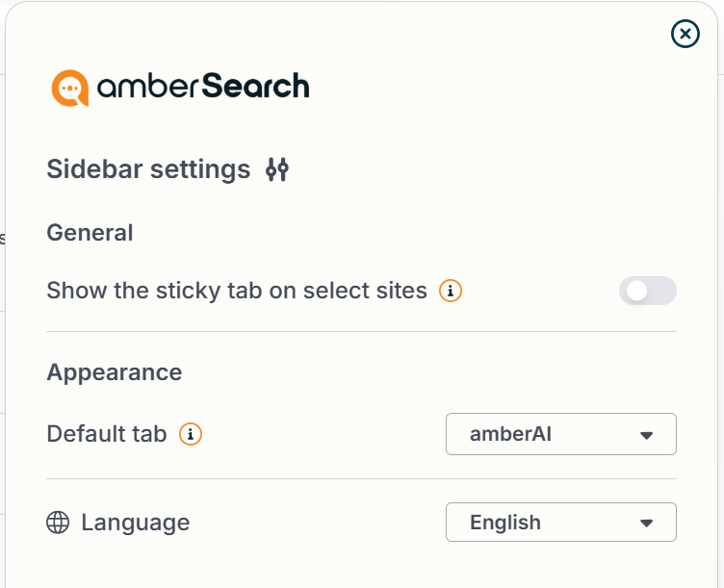The height and width of the screenshot is (588, 724).
Task: Open info icon next to Default tab
Action: (191, 434)
